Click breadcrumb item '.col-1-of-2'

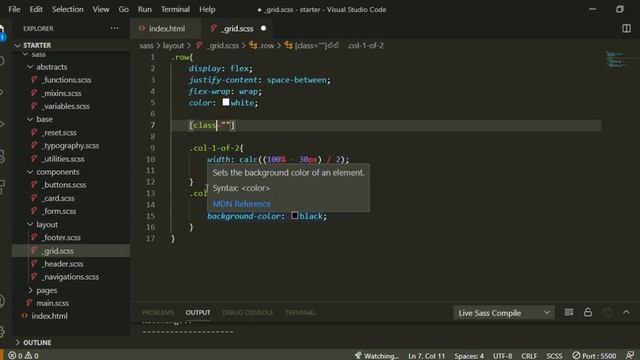[x=365, y=46]
